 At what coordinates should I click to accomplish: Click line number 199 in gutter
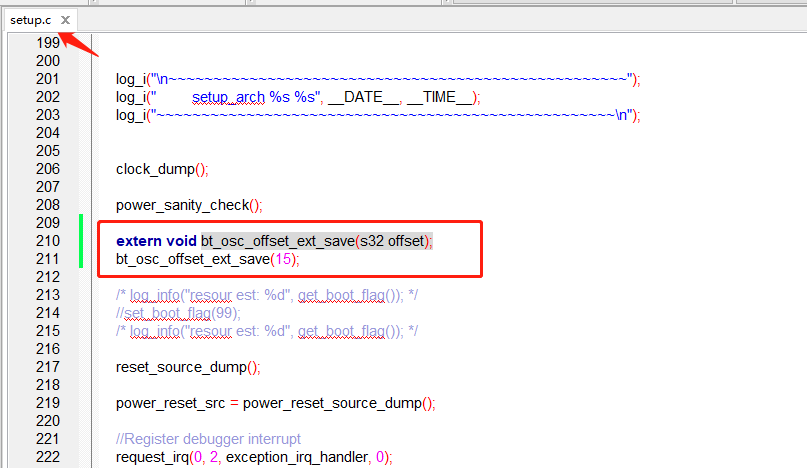point(48,43)
